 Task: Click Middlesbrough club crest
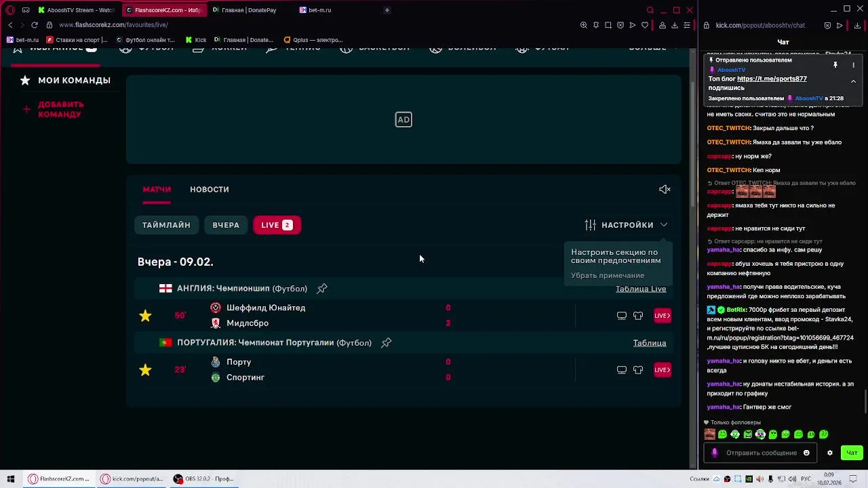216,323
